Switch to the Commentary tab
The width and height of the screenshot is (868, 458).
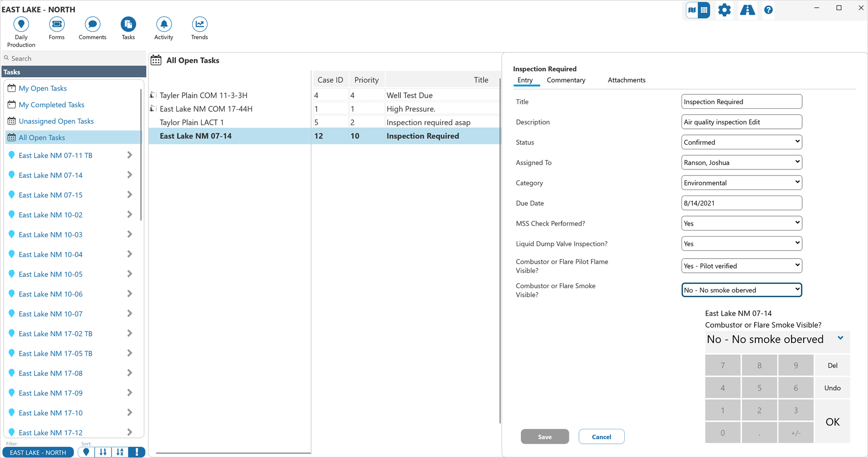pos(566,80)
